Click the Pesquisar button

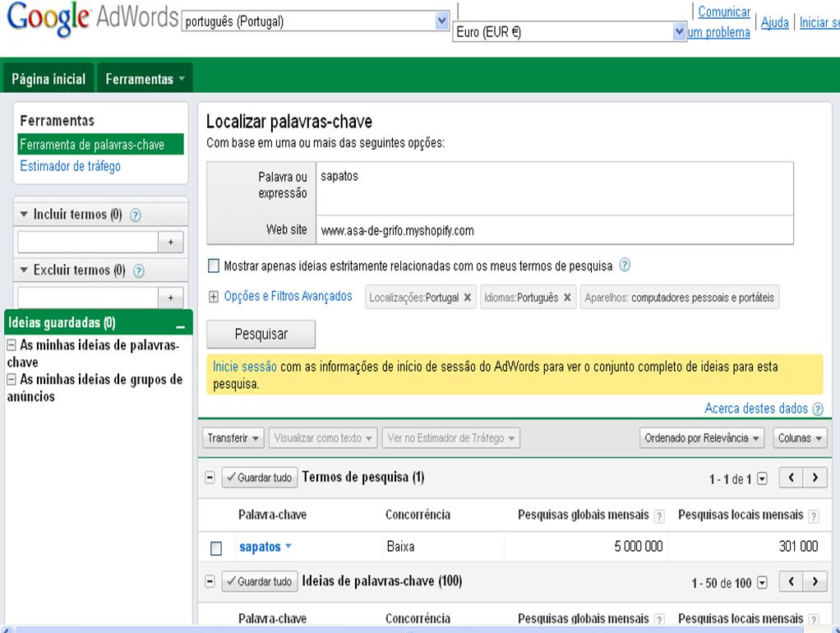(x=261, y=335)
